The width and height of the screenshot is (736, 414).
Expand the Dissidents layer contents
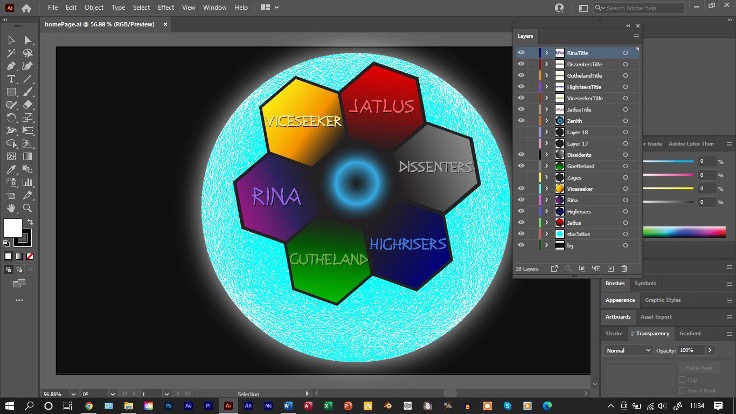coord(547,155)
